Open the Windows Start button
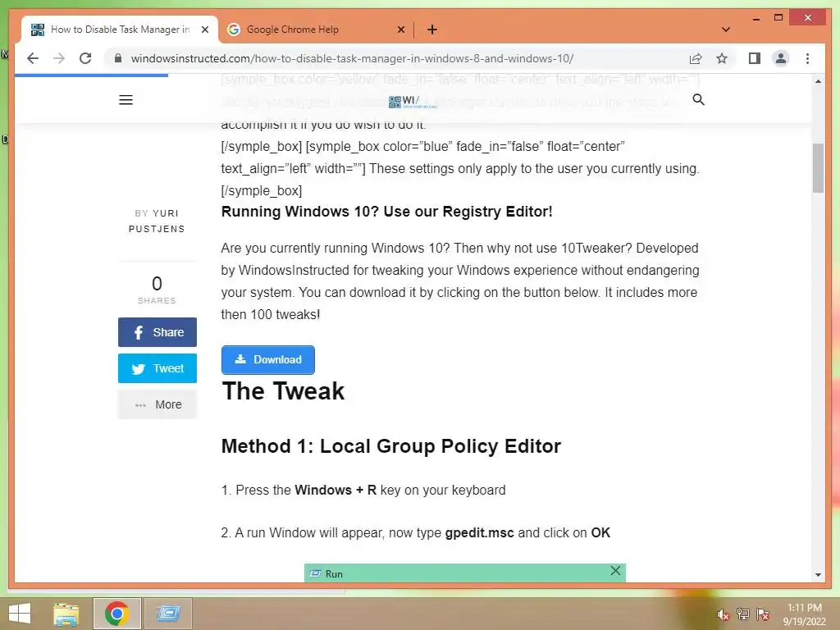 (20, 614)
